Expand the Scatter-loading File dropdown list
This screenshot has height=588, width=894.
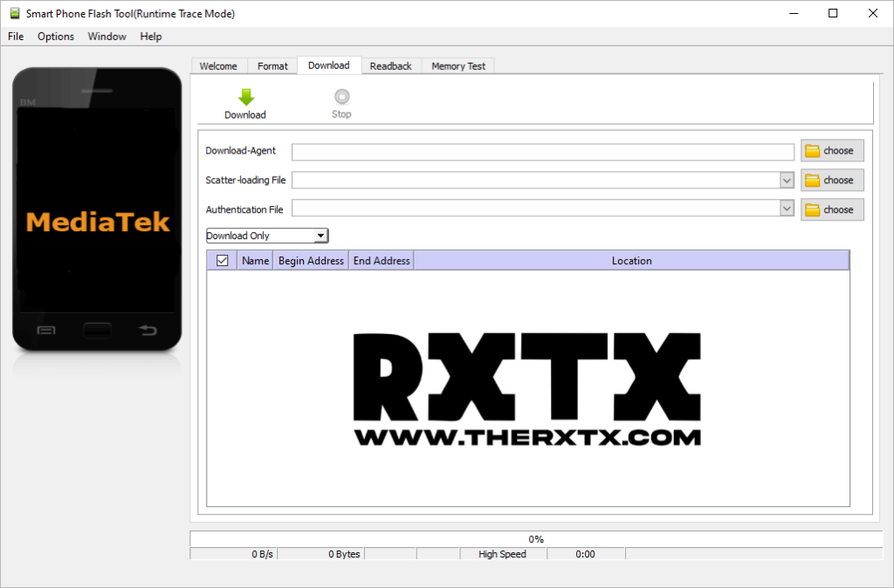coord(787,180)
